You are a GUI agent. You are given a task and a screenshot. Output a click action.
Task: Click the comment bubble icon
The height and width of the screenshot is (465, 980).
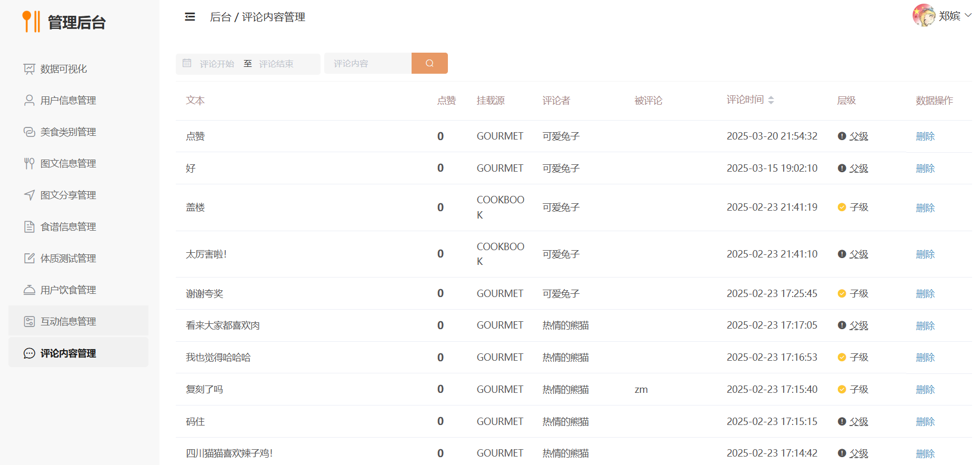29,353
